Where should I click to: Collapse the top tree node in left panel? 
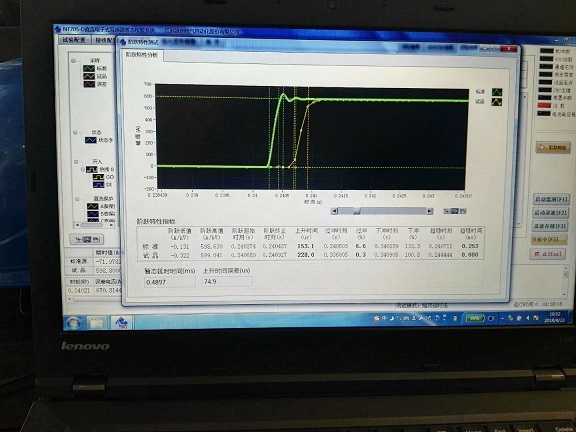73,61
